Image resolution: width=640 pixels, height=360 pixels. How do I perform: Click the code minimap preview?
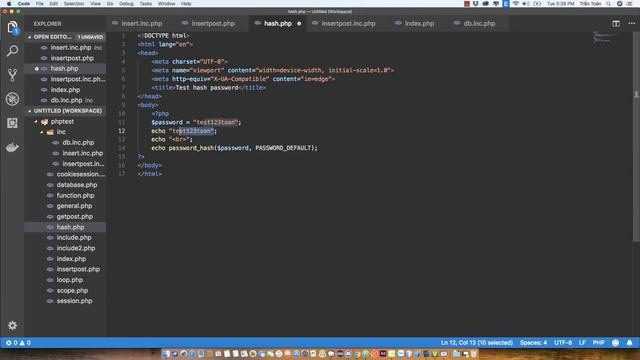click(x=606, y=37)
